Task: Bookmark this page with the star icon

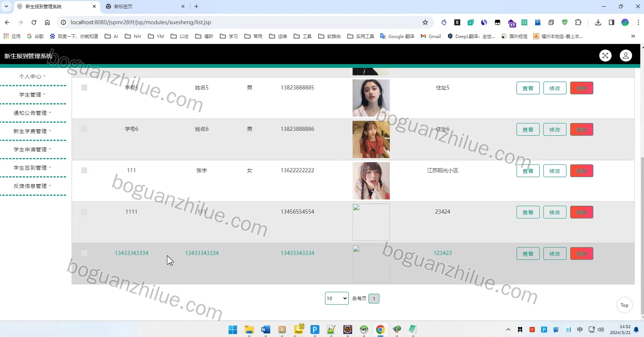Action: pyautogui.click(x=425, y=22)
